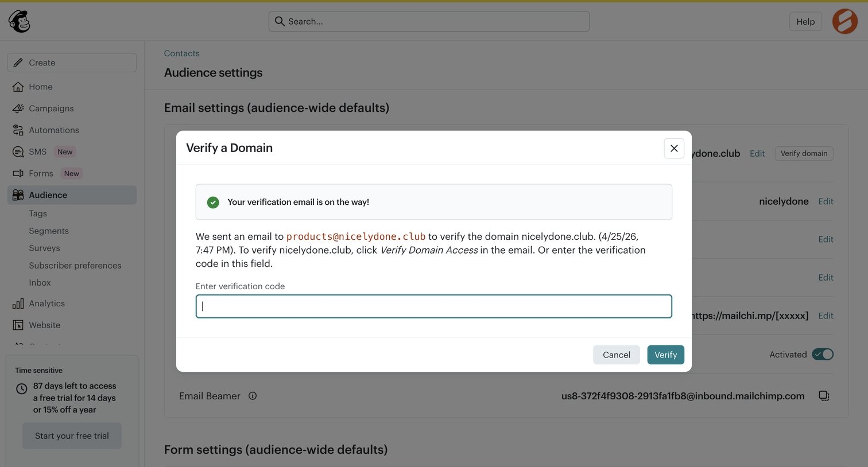Click the Forms icon in sidebar

click(x=18, y=173)
